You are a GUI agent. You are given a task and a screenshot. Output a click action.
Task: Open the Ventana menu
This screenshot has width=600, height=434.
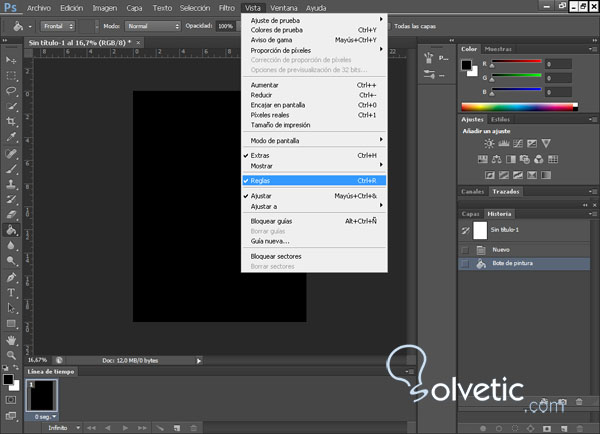286,7
